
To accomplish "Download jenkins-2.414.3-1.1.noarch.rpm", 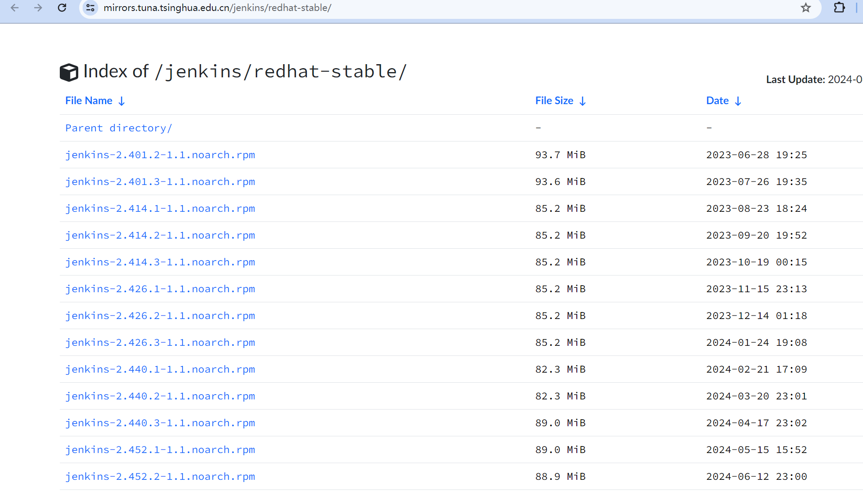I will pyautogui.click(x=160, y=262).
